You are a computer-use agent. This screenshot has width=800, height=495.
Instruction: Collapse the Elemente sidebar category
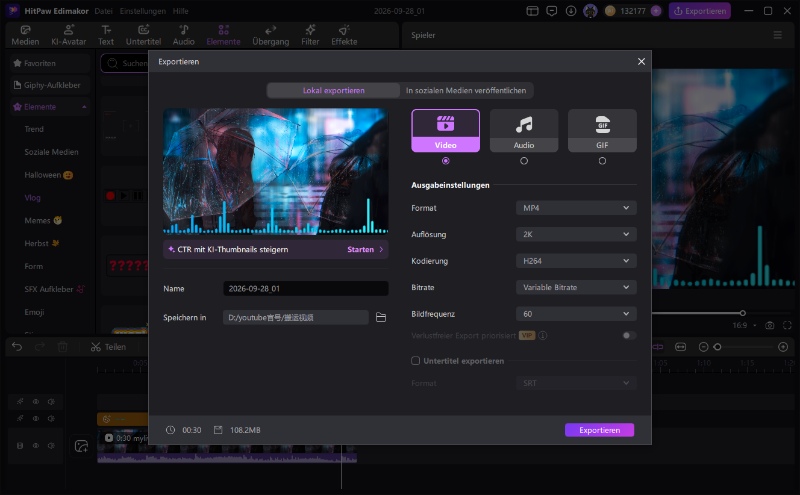coord(84,107)
